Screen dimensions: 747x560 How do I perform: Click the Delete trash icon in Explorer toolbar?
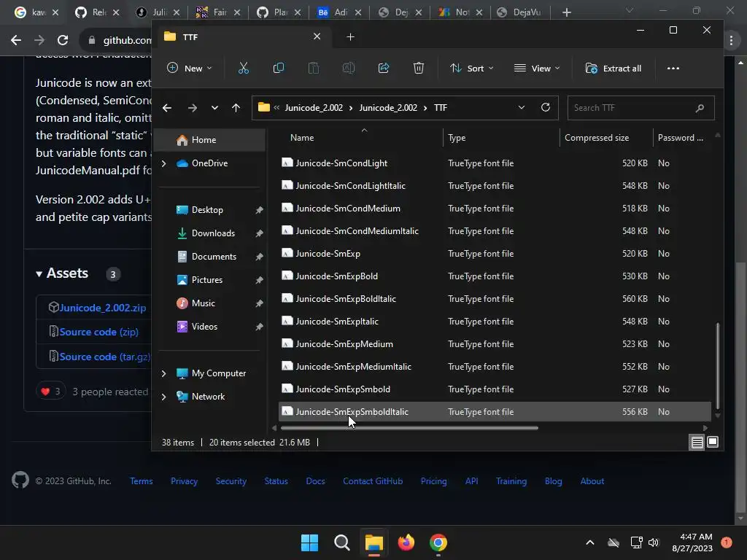point(418,68)
